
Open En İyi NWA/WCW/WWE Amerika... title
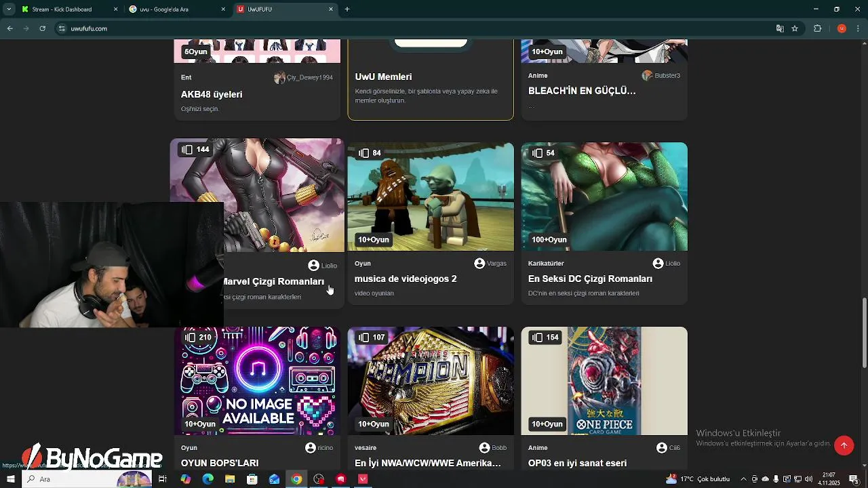(428, 463)
